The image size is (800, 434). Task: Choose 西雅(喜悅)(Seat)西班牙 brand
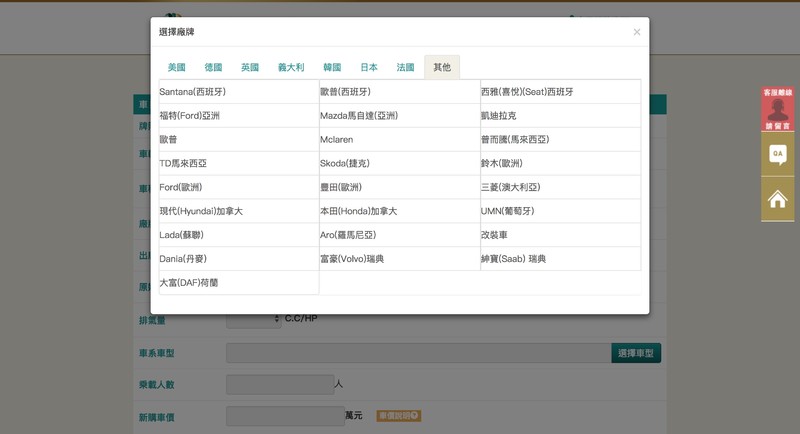(x=560, y=92)
